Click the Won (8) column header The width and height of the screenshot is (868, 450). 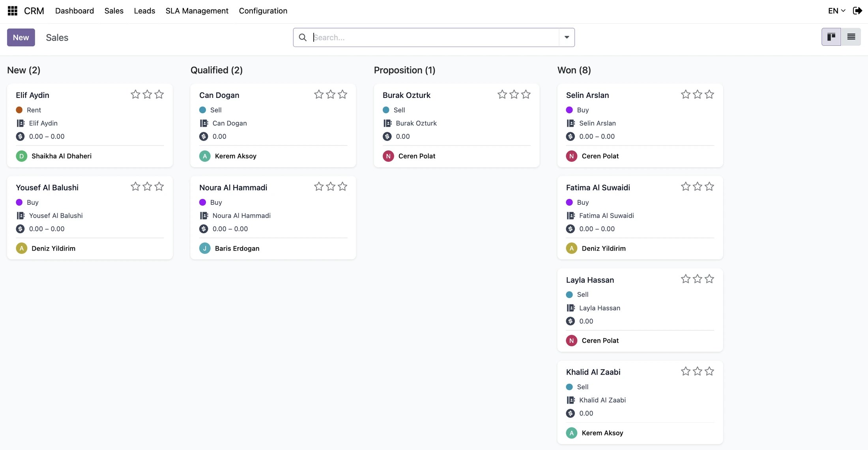pos(574,70)
